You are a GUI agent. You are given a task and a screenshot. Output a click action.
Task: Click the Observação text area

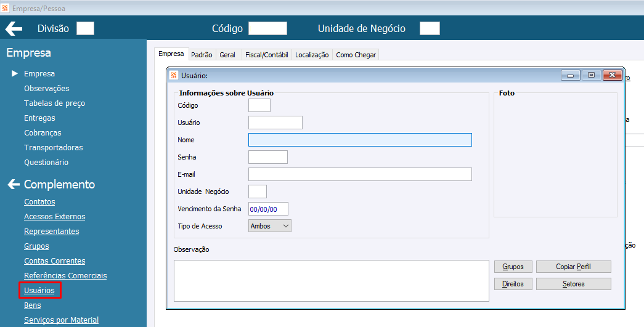click(x=331, y=281)
